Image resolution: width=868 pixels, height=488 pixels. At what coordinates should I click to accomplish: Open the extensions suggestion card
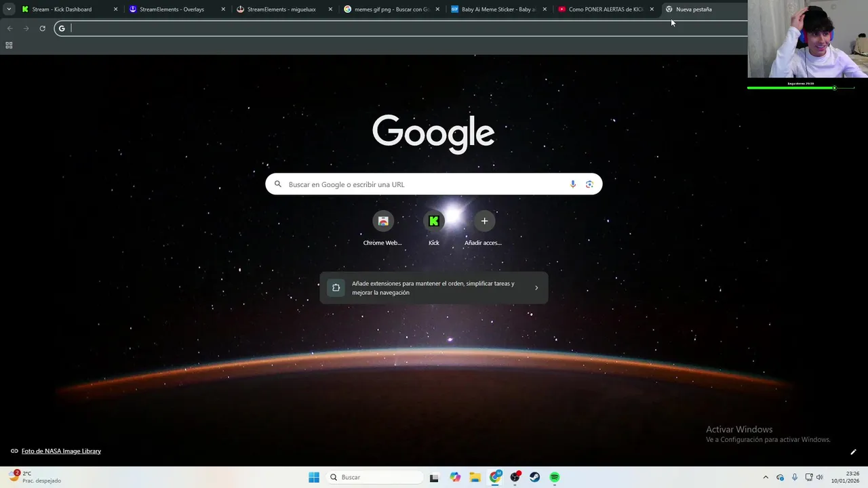pos(433,288)
